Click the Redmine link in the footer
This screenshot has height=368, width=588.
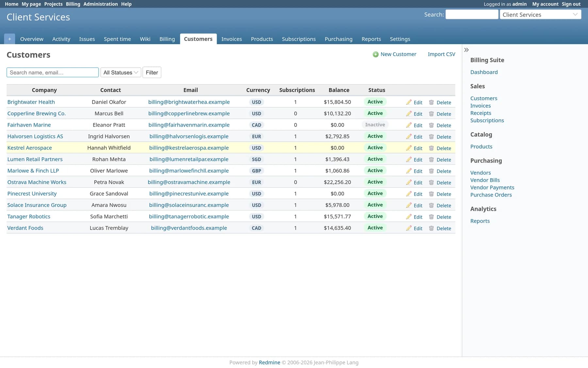point(269,362)
